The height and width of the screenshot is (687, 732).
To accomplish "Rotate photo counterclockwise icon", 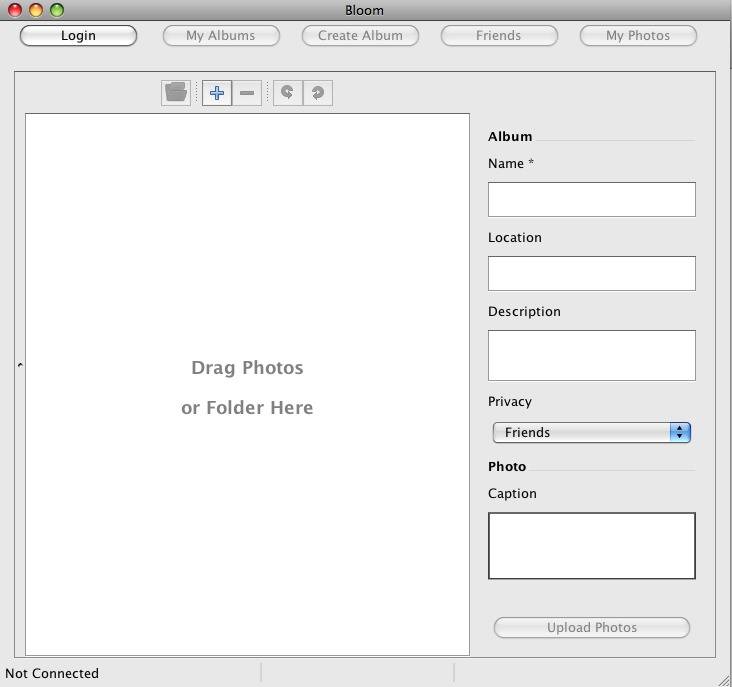I will coord(288,93).
